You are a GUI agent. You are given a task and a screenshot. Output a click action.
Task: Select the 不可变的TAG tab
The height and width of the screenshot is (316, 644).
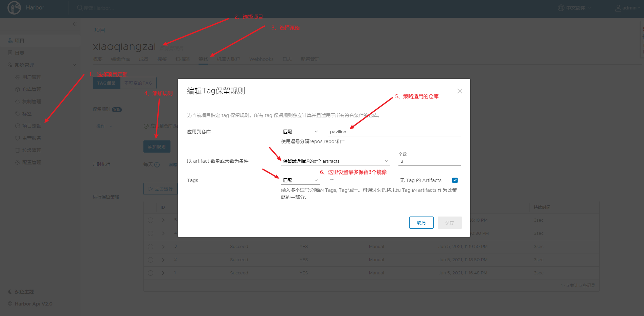coord(138,83)
